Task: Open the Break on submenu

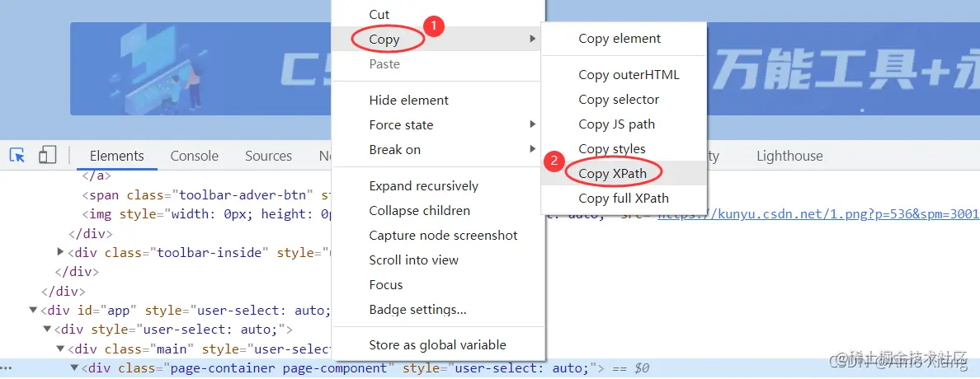Action: pos(394,150)
